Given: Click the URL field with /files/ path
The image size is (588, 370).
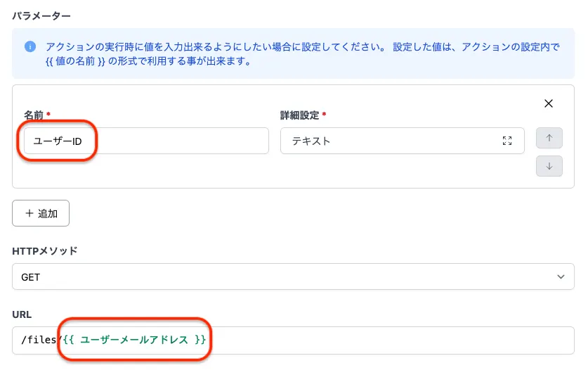Looking at the screenshot, I should tap(293, 340).
